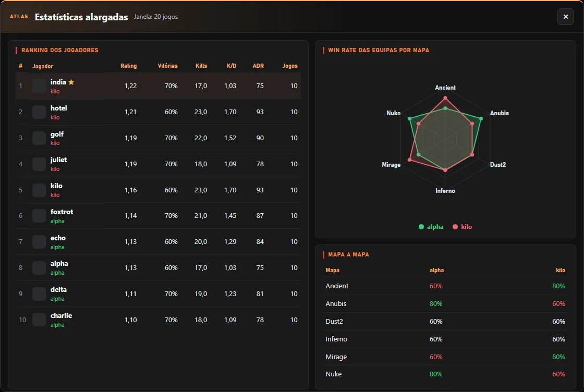584x392 pixels.
Task: Click delta's avatar placeholder
Action: point(39,294)
